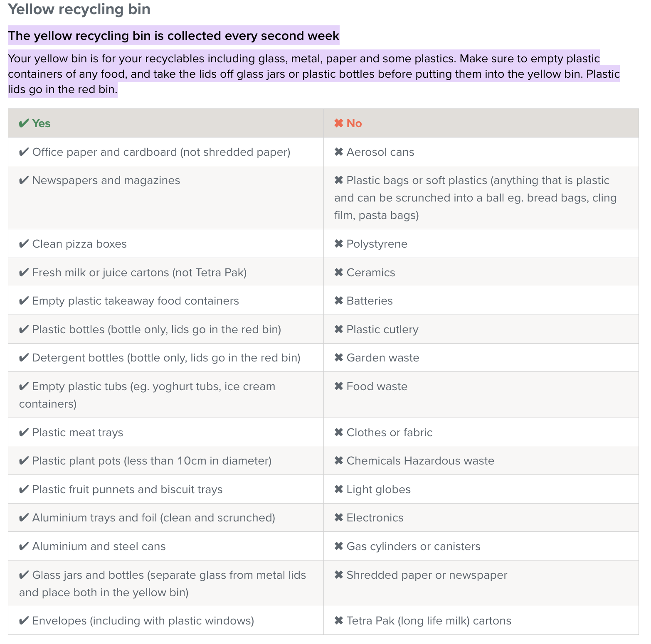Viewport: 651px width, 644px height.
Task: Click the highlighted collected every second week subheading
Action: [174, 36]
